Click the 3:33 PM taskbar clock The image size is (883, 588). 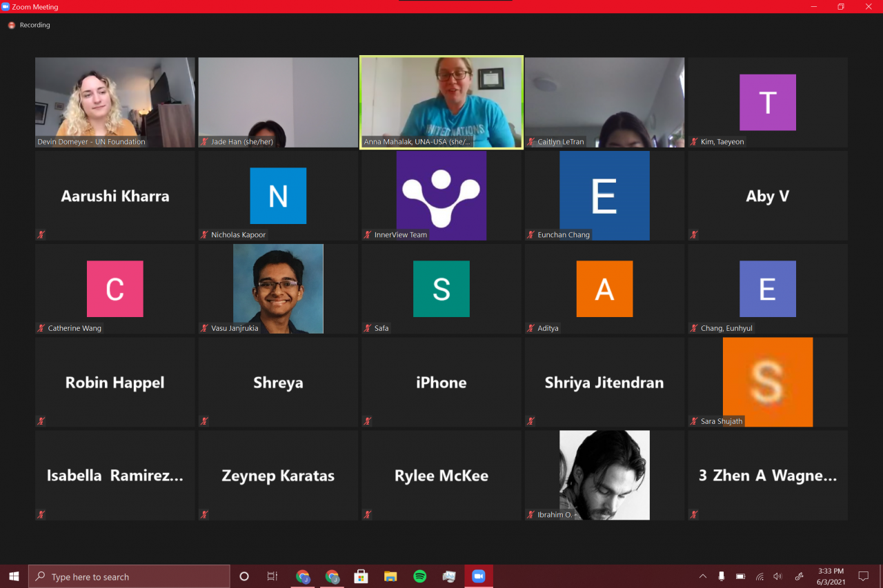pyautogui.click(x=830, y=576)
